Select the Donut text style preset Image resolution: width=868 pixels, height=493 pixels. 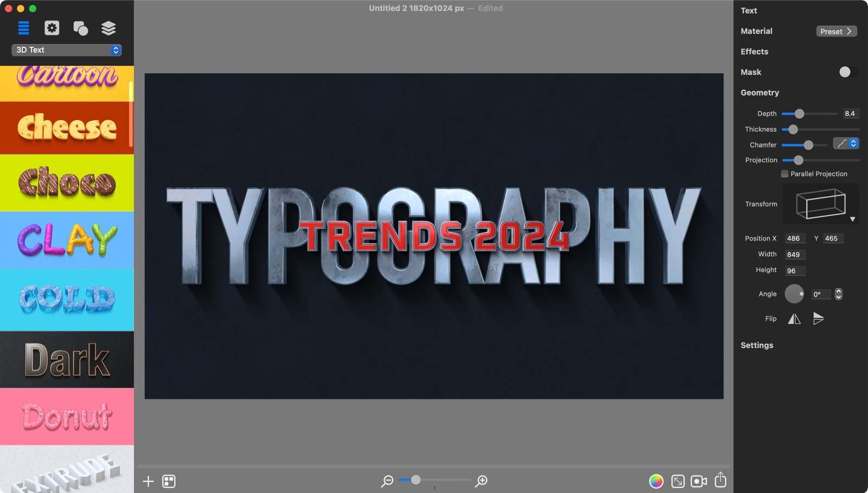pyautogui.click(x=67, y=416)
